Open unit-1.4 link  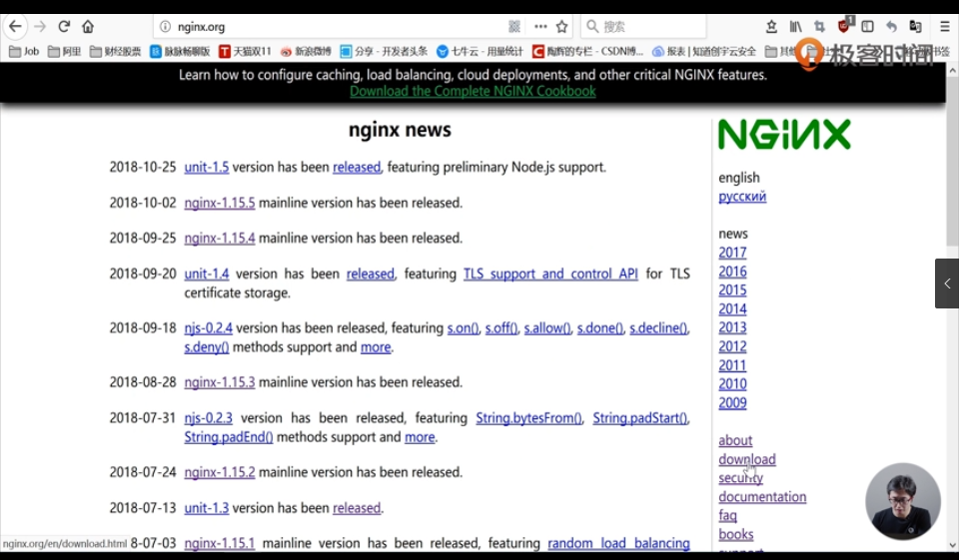207,274
